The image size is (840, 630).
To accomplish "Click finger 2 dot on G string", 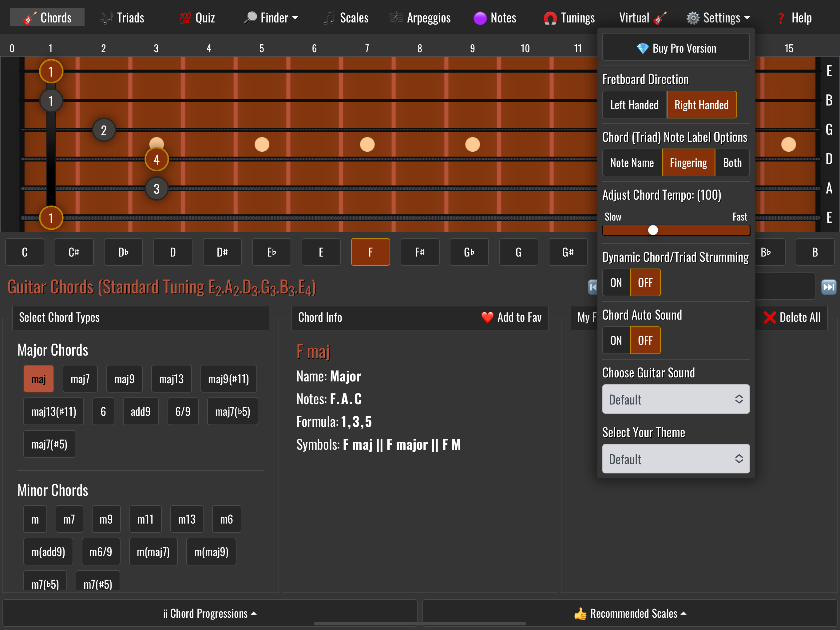I will 104,130.
